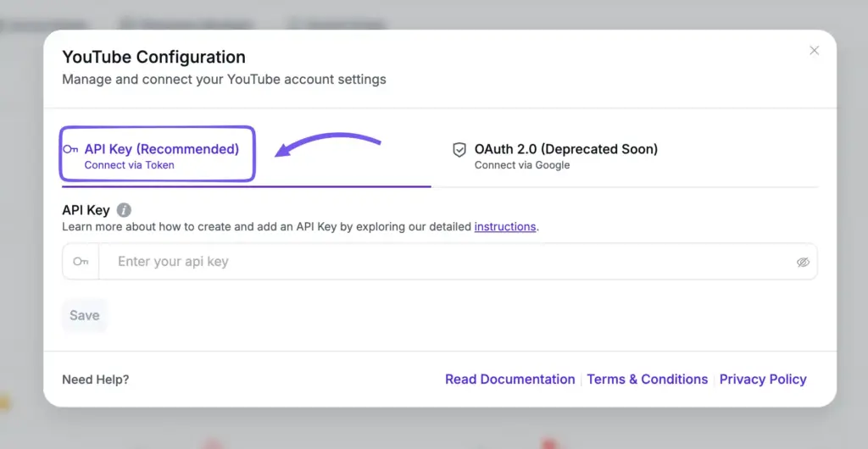Toggle API key visibility eye icon
This screenshot has width=868, height=449.
pos(803,262)
